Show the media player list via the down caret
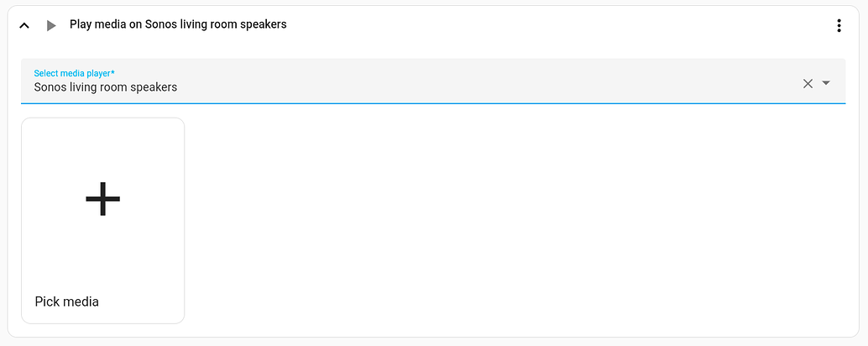The height and width of the screenshot is (346, 868). pyautogui.click(x=826, y=83)
